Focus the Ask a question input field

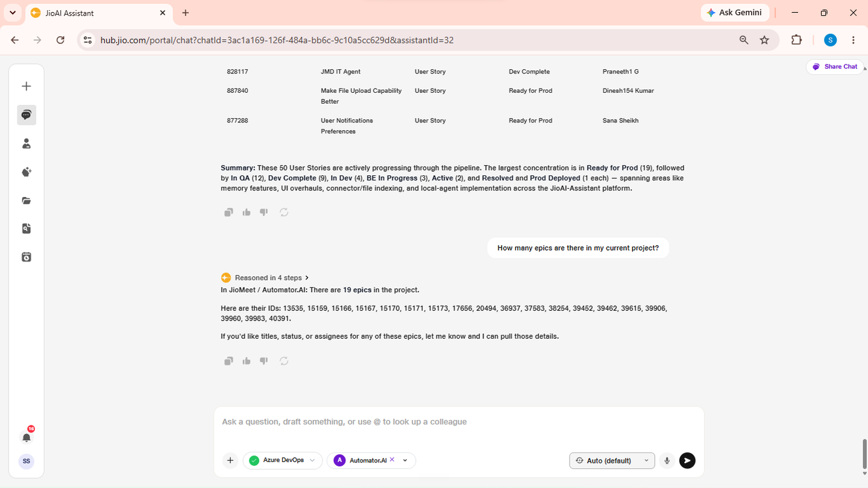pos(458,422)
